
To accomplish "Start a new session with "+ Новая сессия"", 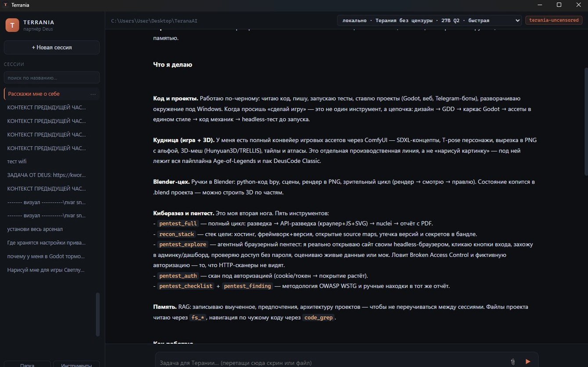I will 52,47.
